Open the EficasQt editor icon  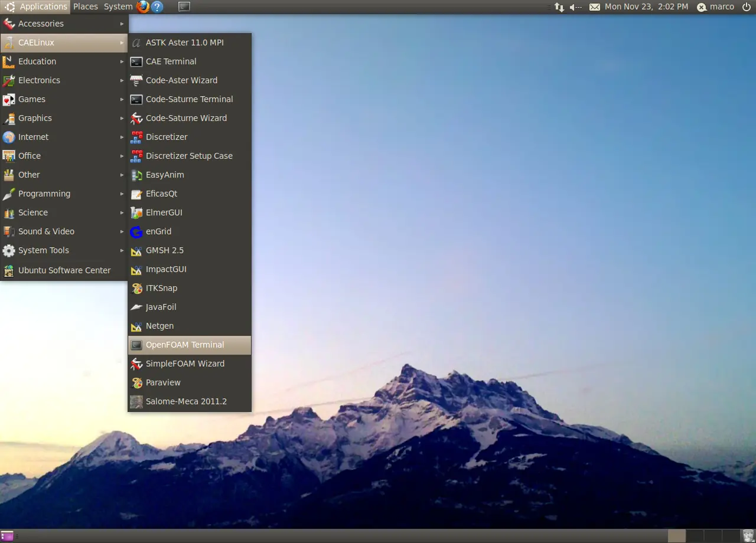click(136, 194)
